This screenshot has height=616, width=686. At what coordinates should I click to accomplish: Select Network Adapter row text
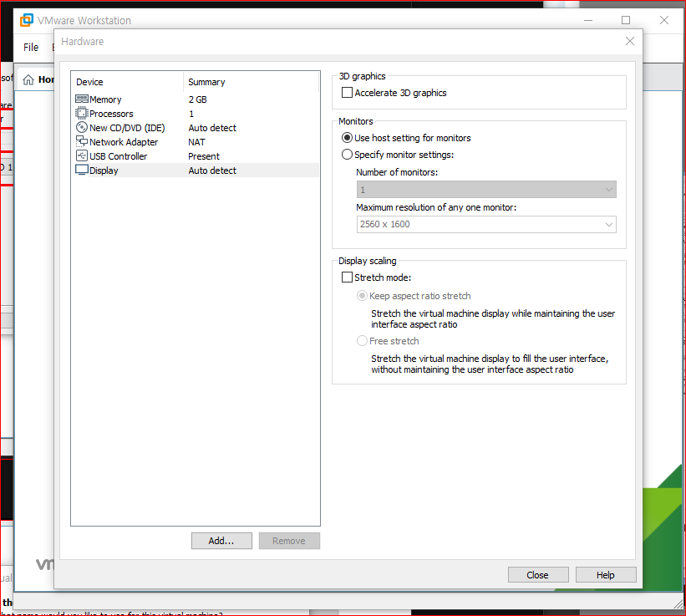[x=124, y=142]
